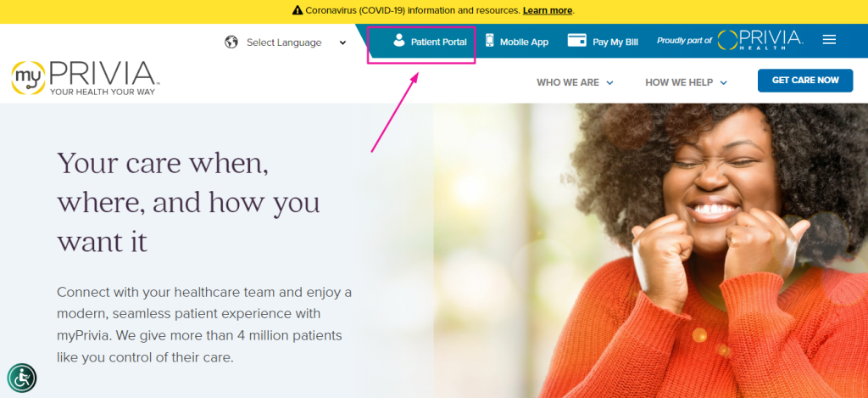This screenshot has width=868, height=398.
Task: Go to myPrivia home logo
Action: point(86,78)
